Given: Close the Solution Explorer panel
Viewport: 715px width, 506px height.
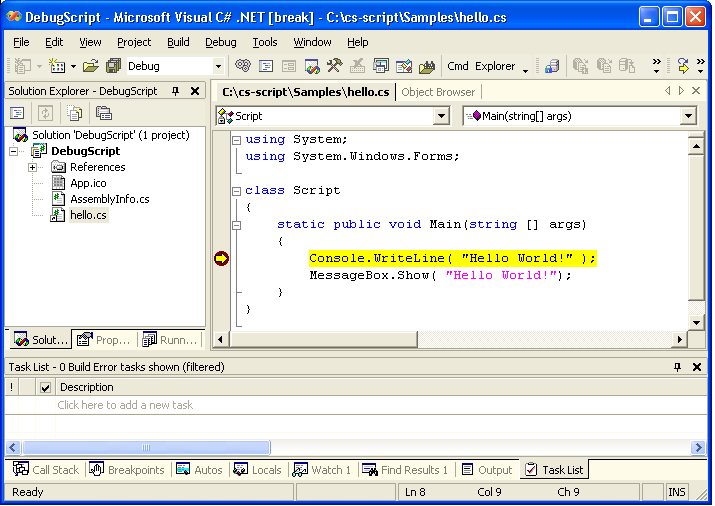Looking at the screenshot, I should click(195, 91).
